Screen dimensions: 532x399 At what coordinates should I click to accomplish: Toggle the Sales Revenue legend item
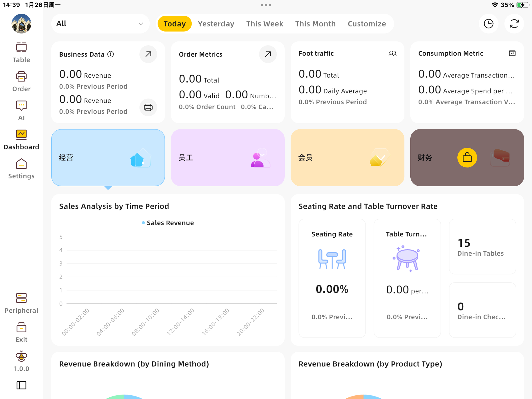coord(168,223)
